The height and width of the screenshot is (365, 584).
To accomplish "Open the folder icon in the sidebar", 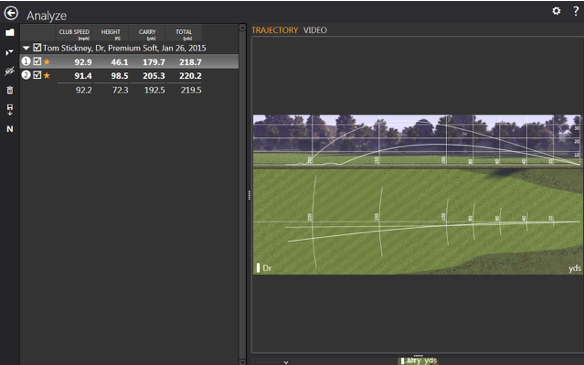I will [10, 32].
